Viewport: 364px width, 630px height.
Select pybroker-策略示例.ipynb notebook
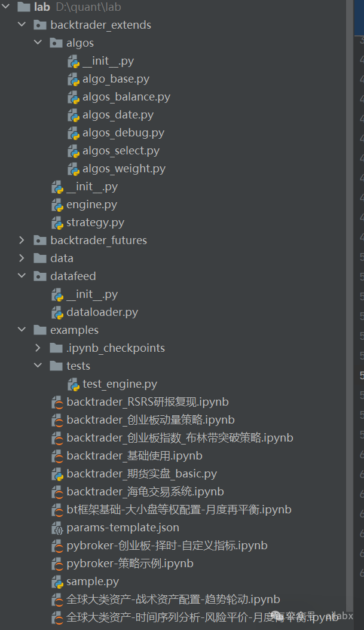[x=130, y=564]
